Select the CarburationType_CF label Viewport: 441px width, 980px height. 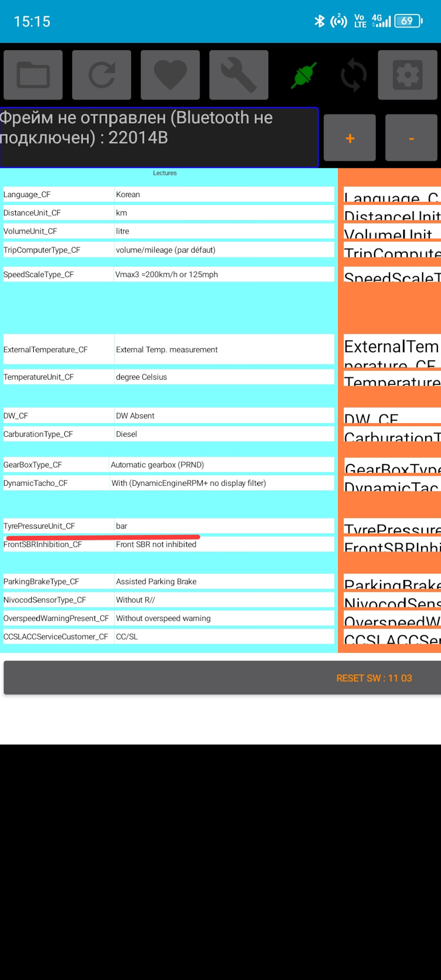38,434
